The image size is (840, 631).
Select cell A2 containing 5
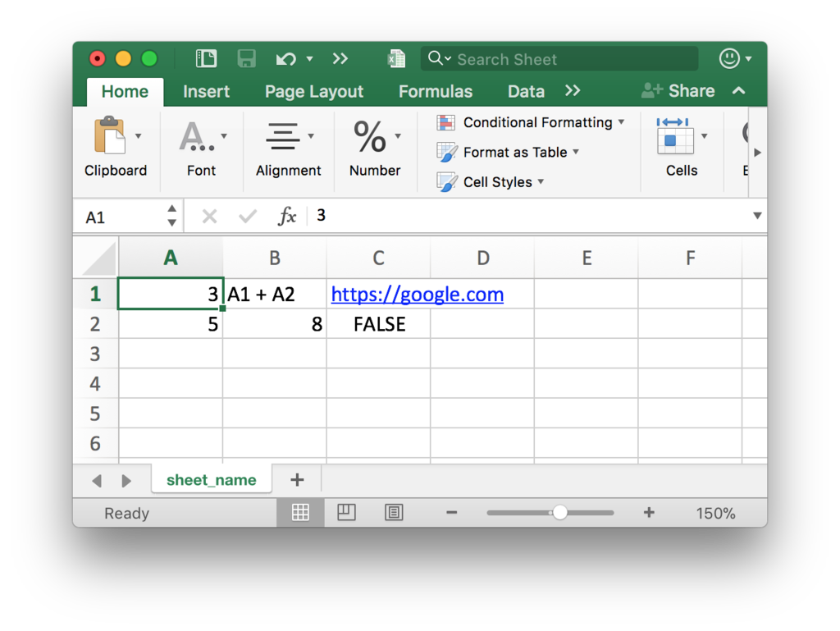click(171, 324)
